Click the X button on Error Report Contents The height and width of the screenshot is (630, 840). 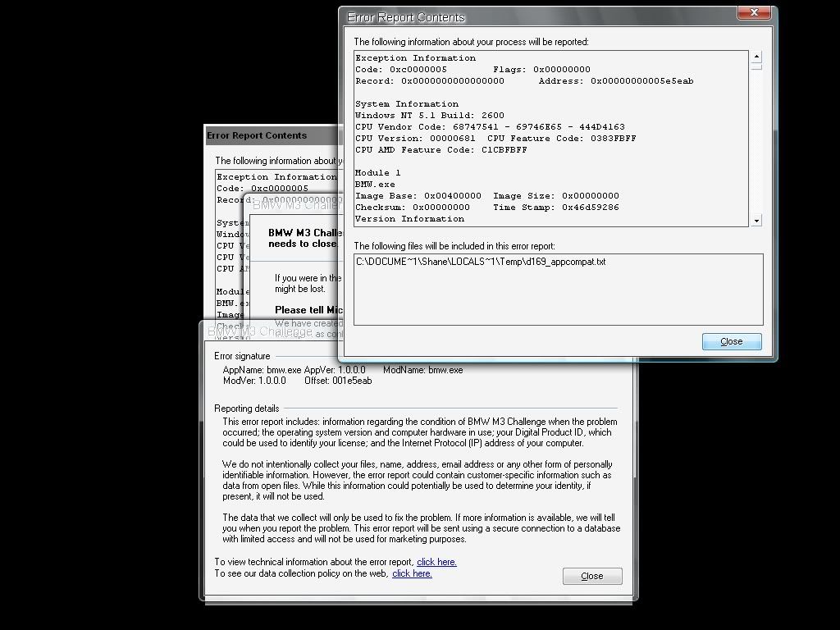tap(754, 12)
